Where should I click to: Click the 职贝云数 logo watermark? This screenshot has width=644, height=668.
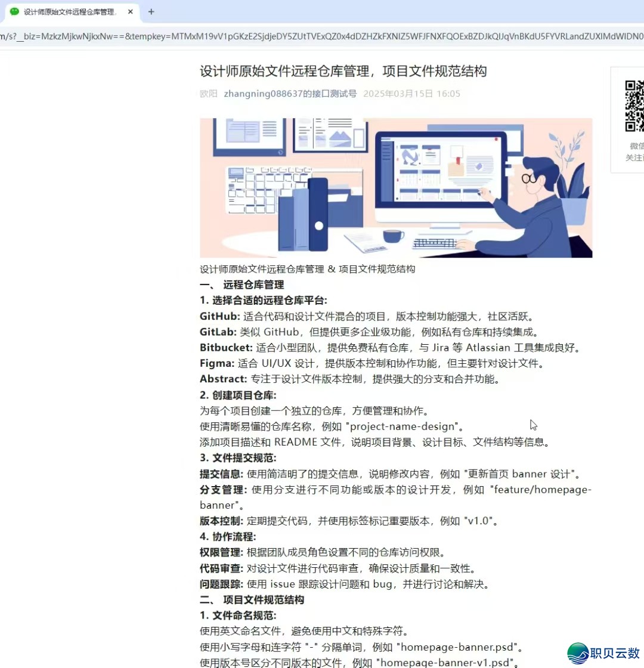603,652
